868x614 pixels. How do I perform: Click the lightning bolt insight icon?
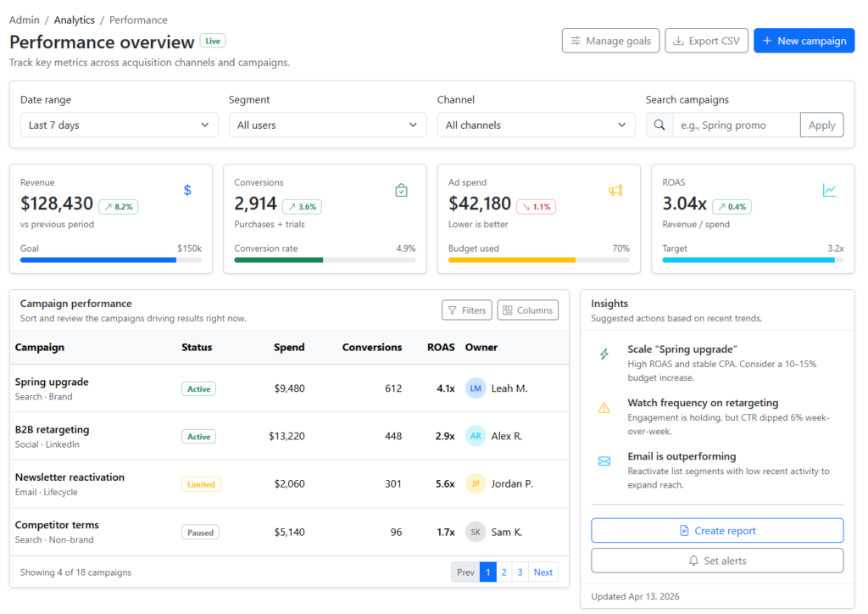pyautogui.click(x=604, y=354)
